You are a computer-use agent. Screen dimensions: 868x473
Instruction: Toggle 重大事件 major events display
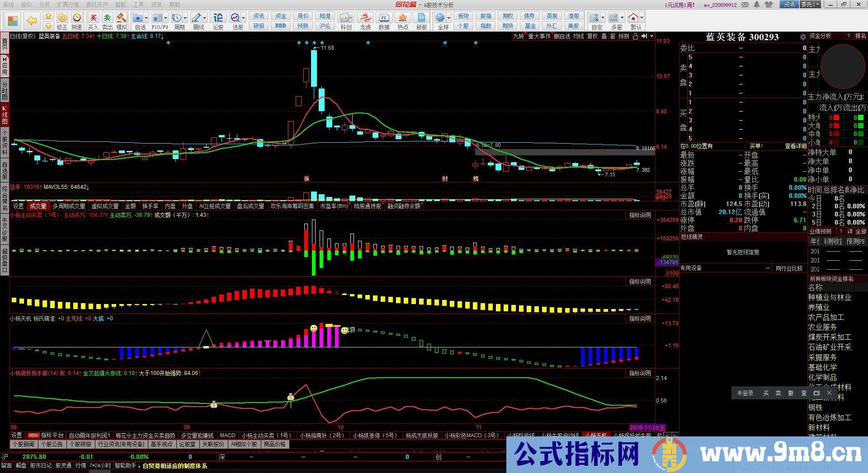click(539, 36)
